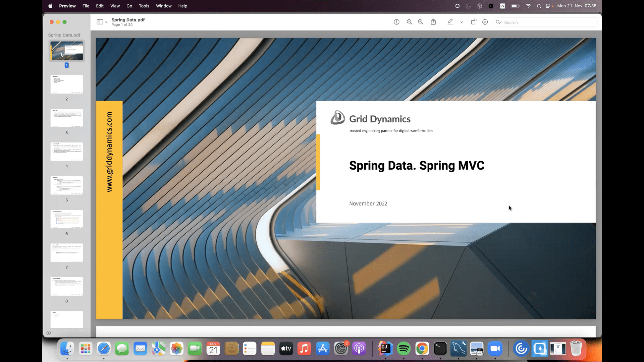Launch Safari from the Dock
This screenshot has width=644, height=362.
[x=104, y=349]
